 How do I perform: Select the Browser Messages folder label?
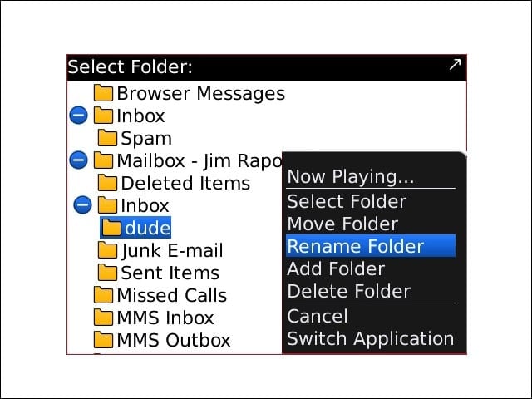click(x=200, y=93)
